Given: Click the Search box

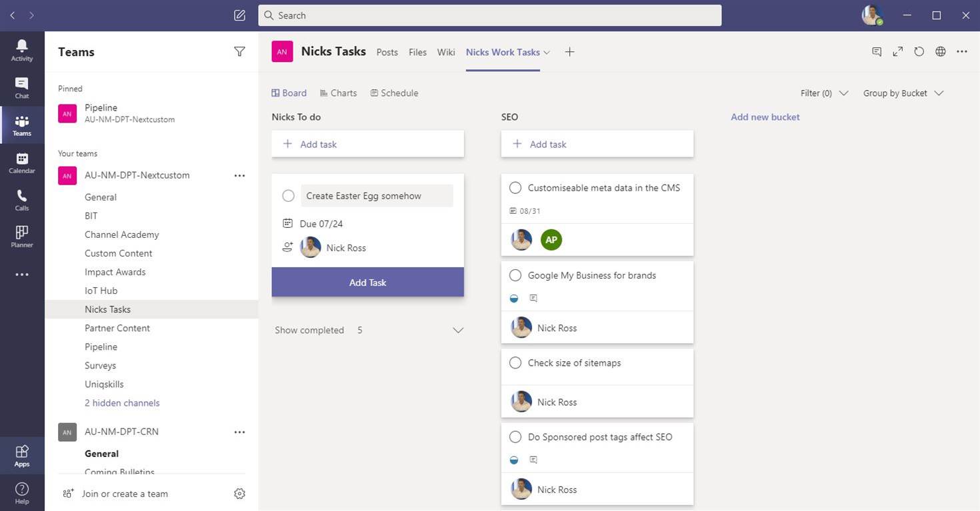Looking at the screenshot, I should (x=490, y=15).
